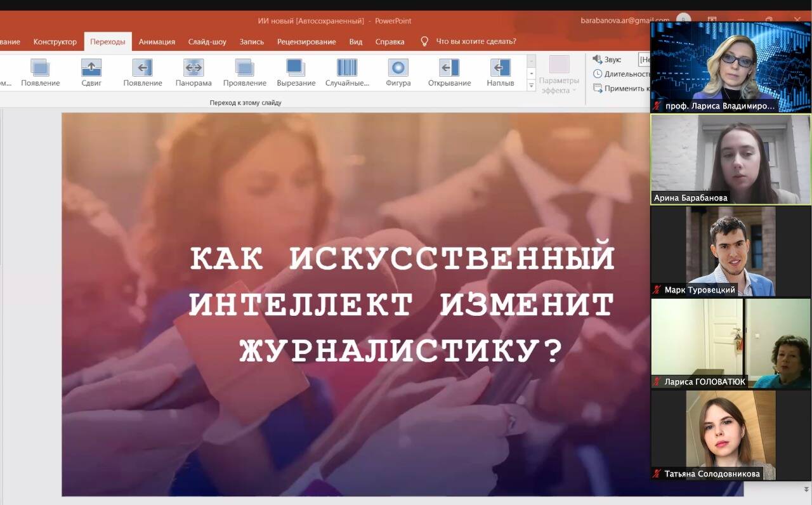The height and width of the screenshot is (505, 812).
Task: Select Марк Туровецкий's video tile
Action: pos(731,251)
